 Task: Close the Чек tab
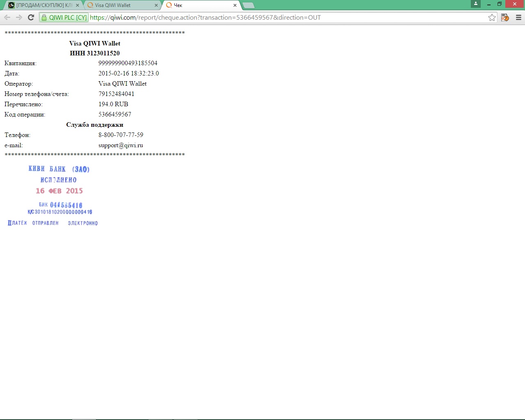pos(235,5)
